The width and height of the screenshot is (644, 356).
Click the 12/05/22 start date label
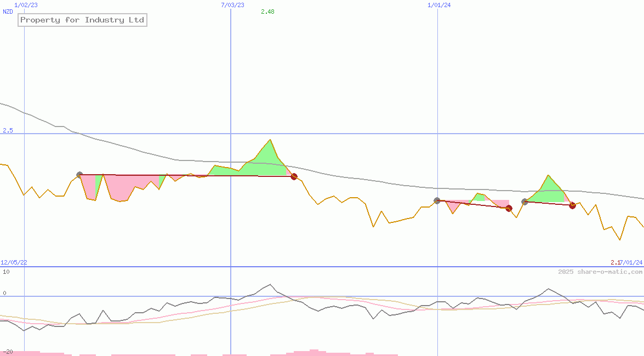[x=14, y=262]
